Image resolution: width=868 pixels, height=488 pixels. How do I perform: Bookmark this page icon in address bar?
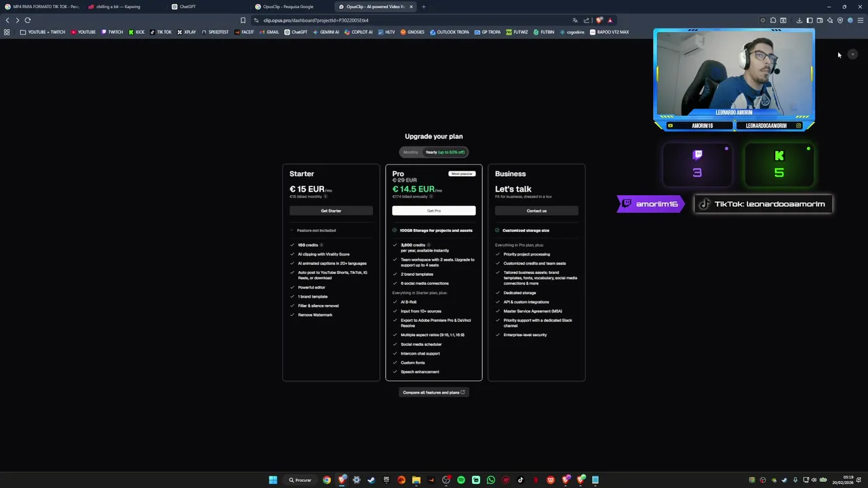tap(243, 20)
